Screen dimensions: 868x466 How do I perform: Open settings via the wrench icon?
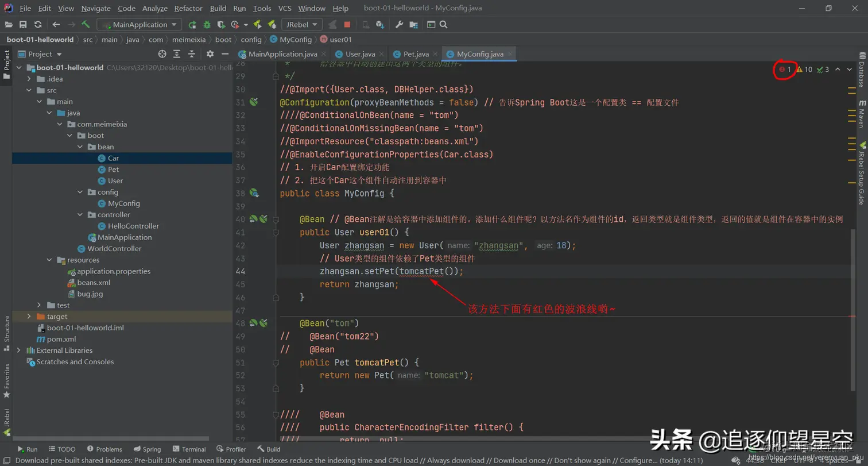point(400,25)
